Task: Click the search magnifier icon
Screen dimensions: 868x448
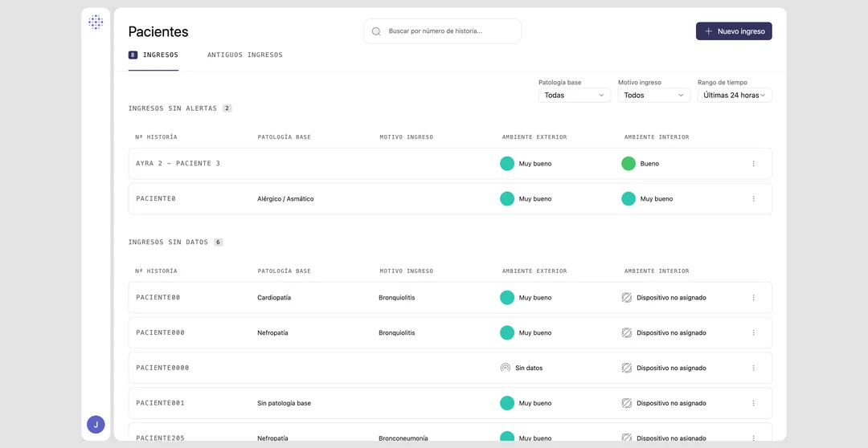Action: 376,31
